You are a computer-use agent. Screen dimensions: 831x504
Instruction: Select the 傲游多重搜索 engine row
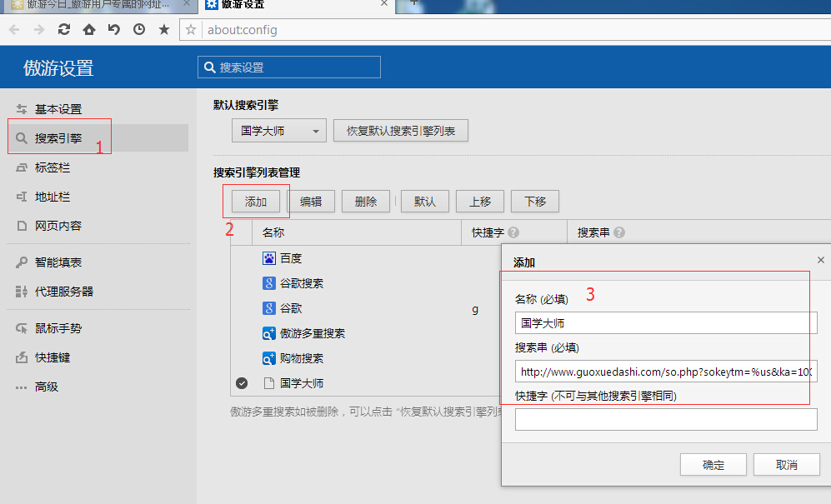pyautogui.click(x=366, y=333)
